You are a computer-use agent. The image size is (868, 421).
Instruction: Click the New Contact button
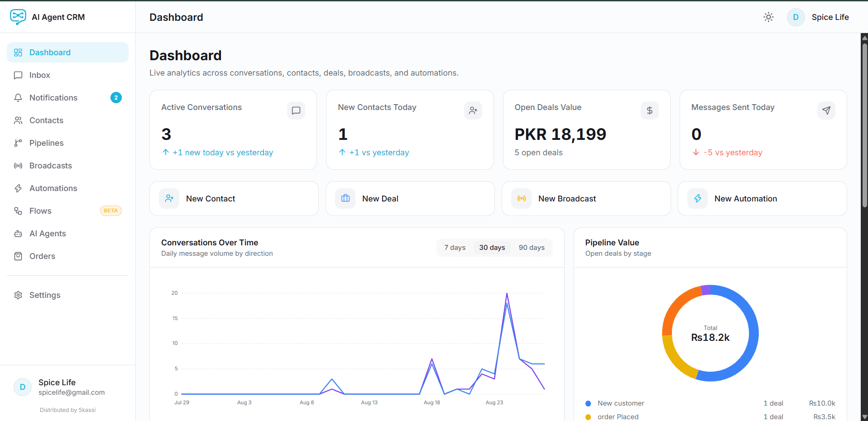click(234, 199)
